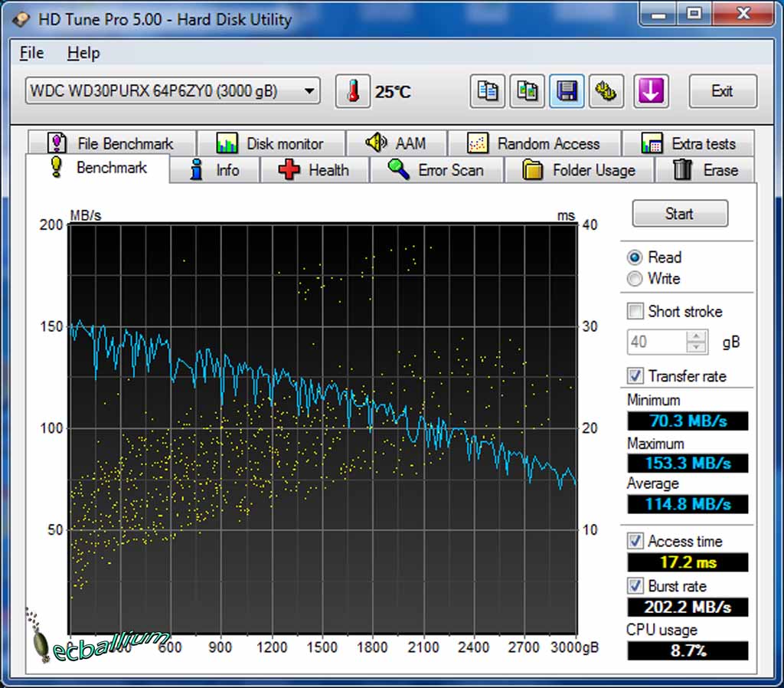
Task: Save screenshot with floppy disk icon
Action: point(567,91)
